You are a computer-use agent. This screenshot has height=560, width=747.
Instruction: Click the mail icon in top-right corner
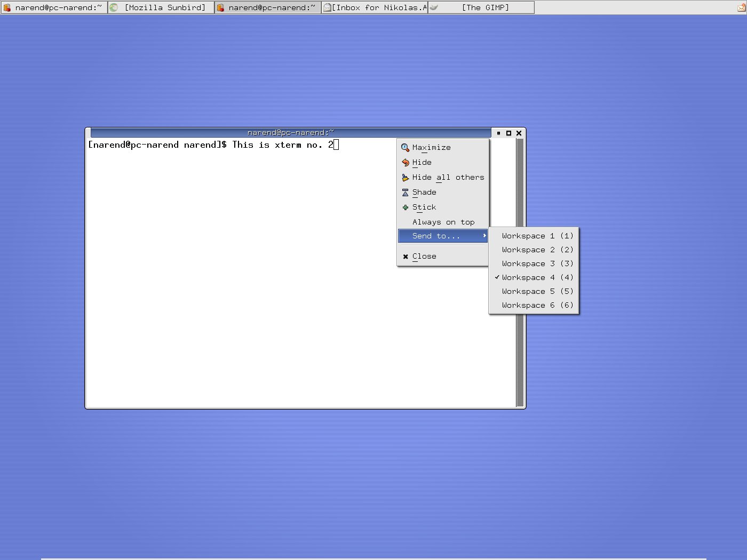(741, 7)
